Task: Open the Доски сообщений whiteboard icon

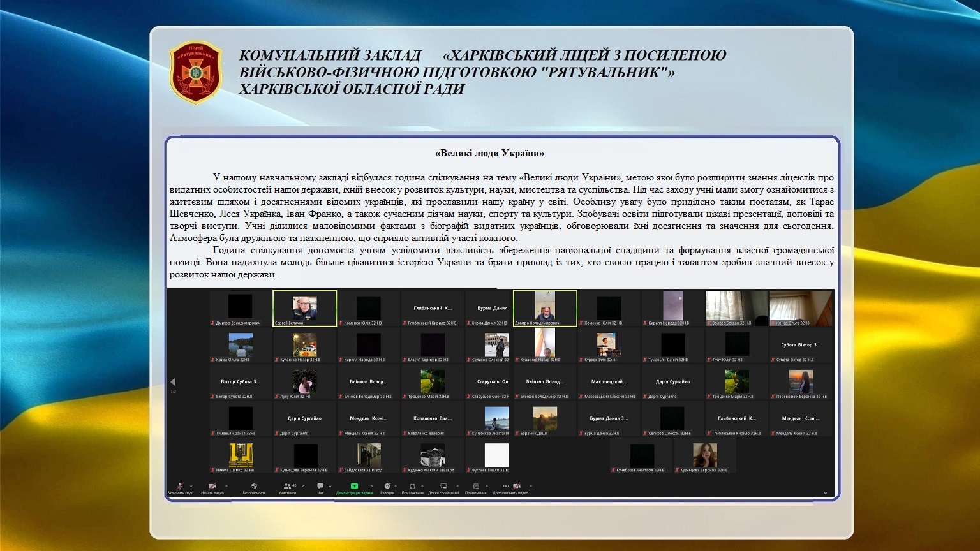Action: pos(443,487)
